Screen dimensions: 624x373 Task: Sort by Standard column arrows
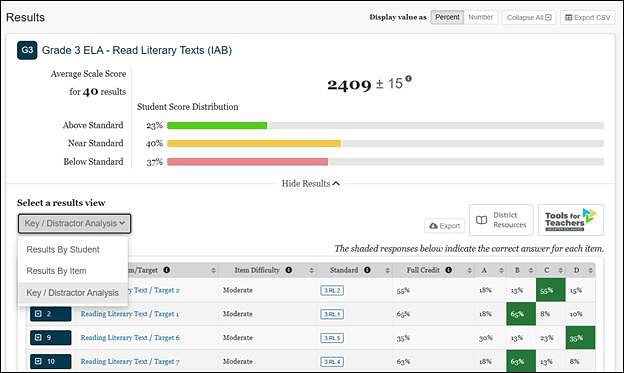click(x=388, y=270)
